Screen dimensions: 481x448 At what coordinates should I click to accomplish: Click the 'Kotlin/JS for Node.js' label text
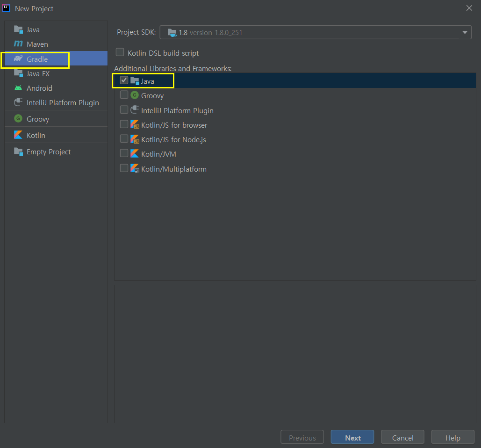click(173, 140)
